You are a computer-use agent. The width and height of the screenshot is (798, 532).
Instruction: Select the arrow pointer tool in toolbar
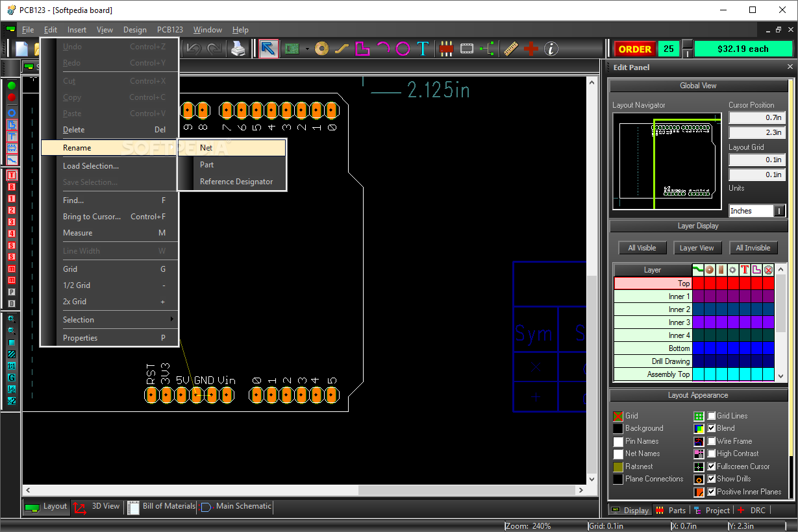269,49
